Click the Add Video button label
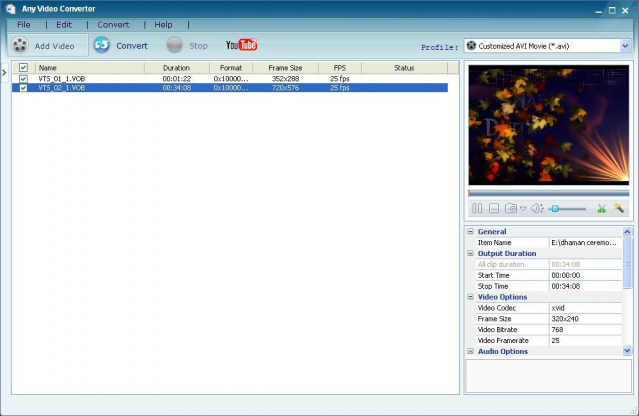Image resolution: width=639 pixels, height=416 pixels. pos(54,46)
